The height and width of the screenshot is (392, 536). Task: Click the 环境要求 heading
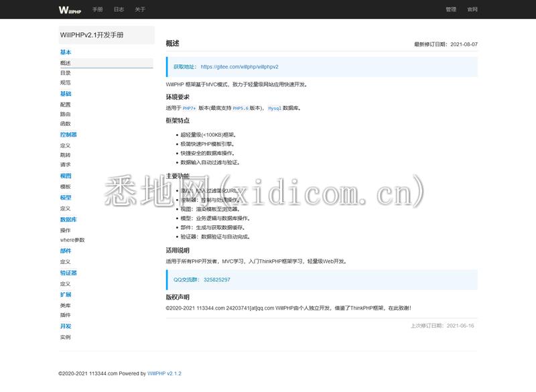point(178,97)
